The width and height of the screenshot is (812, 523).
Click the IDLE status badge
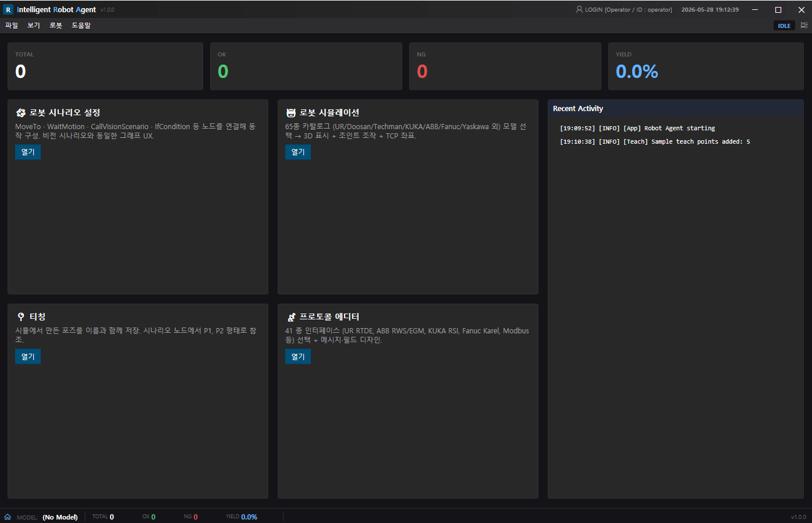(x=784, y=26)
